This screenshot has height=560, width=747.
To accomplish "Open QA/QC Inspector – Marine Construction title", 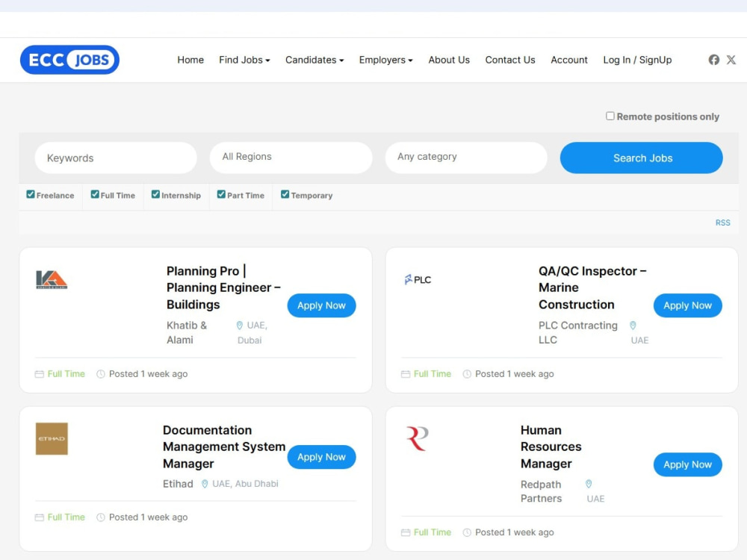I will click(592, 287).
